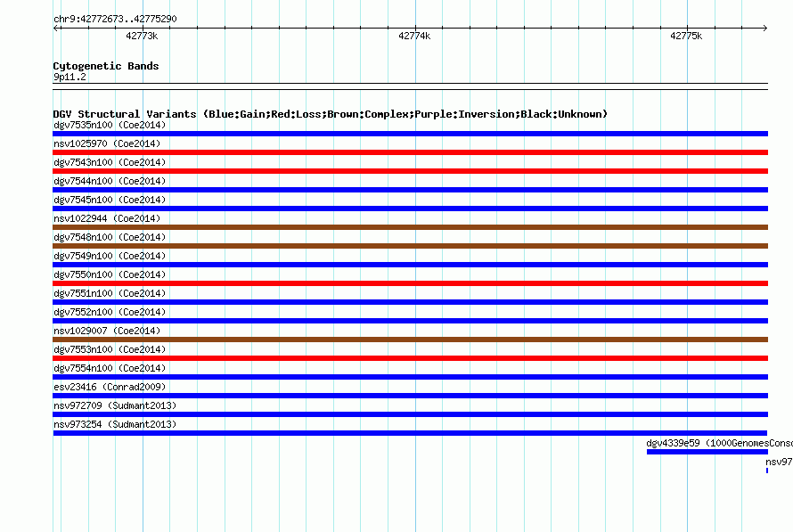Select the blue bar under dgv7544n100
793x532 pixels.
[410, 190]
